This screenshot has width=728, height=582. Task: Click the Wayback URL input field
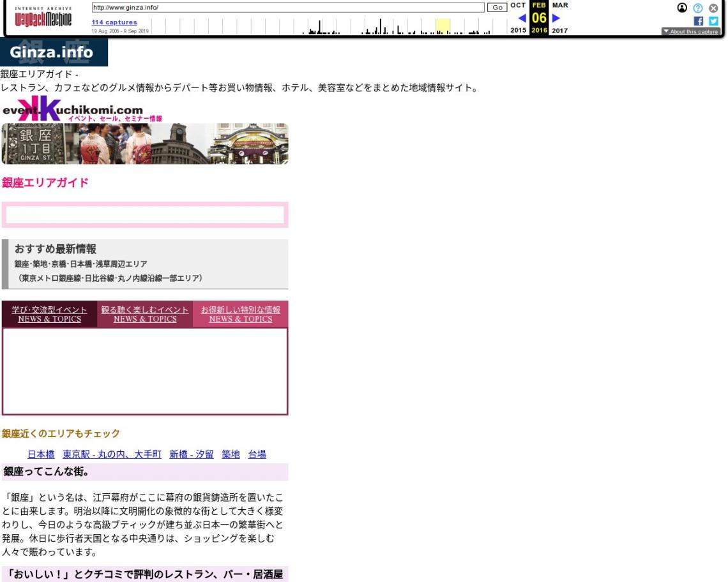point(288,8)
